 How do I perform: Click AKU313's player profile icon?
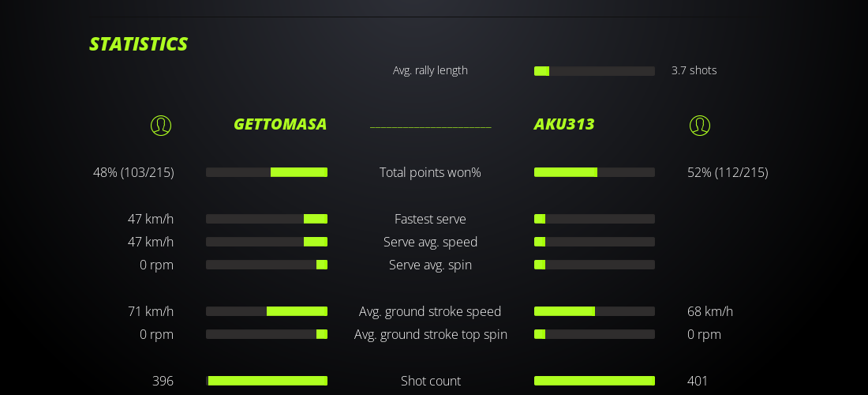[x=700, y=125]
